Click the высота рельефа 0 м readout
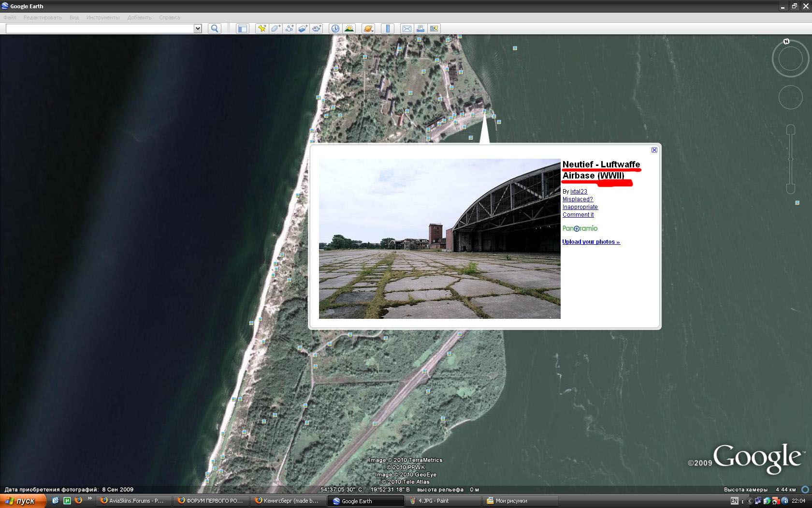 pos(448,490)
